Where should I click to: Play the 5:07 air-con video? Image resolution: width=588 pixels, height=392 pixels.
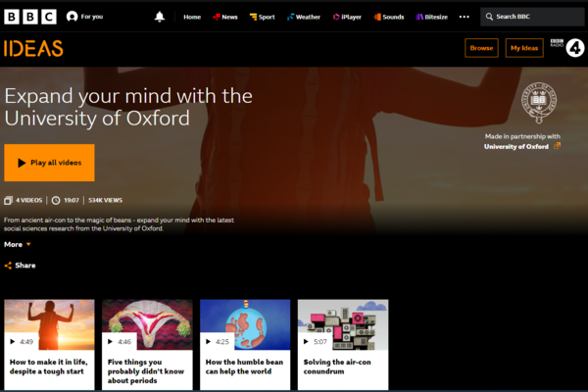coord(315,342)
